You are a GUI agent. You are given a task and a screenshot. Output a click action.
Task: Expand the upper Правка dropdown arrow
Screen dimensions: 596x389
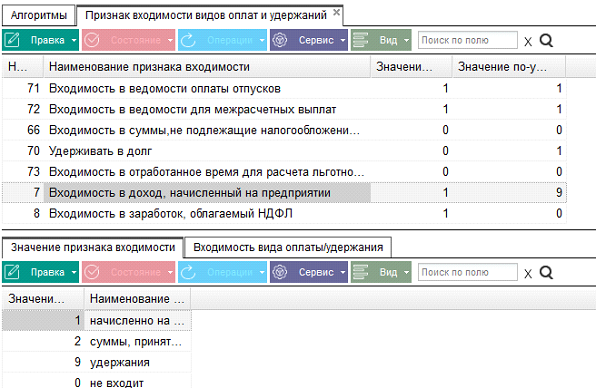coord(74,40)
